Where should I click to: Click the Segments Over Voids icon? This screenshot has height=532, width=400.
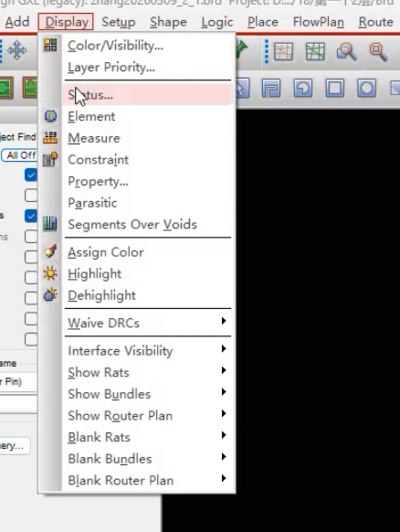(x=50, y=224)
